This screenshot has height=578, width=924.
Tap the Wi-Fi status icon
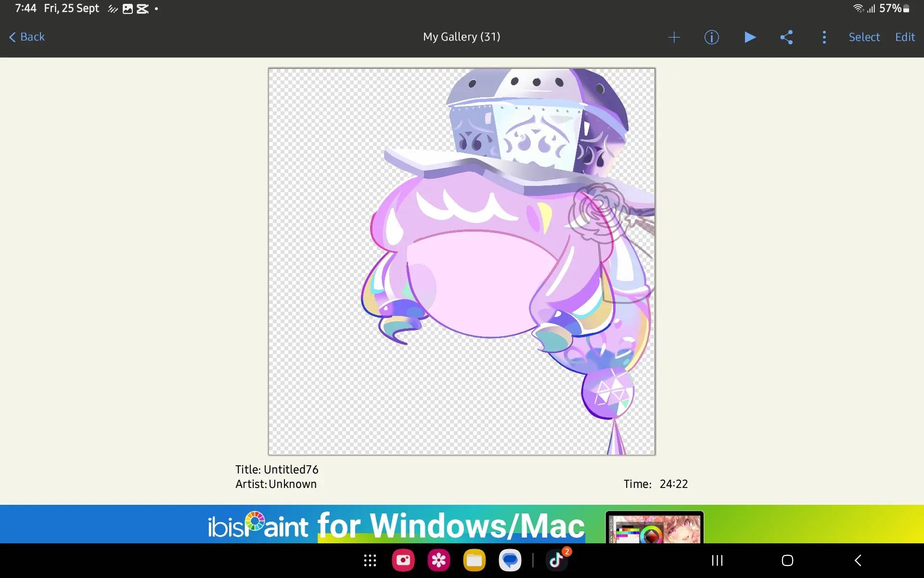[858, 8]
